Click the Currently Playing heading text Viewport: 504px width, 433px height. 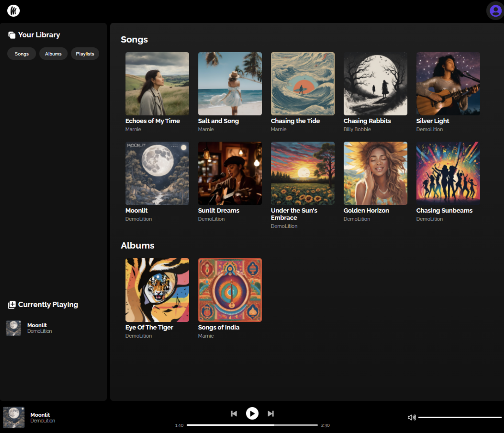point(48,305)
